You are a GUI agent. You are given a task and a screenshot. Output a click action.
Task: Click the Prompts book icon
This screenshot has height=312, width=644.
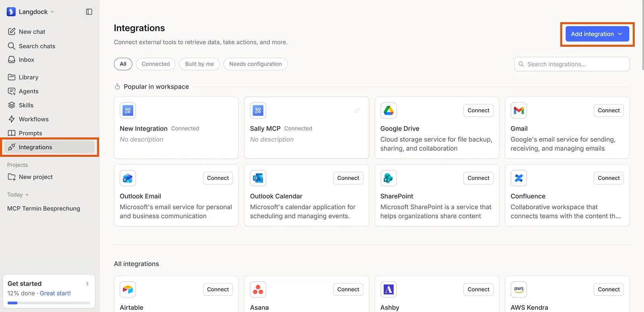pos(12,133)
